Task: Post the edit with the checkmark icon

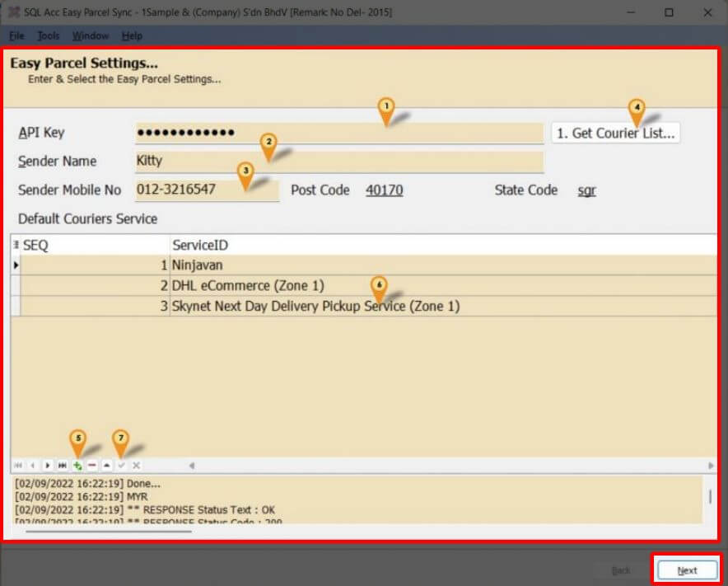Action: (122, 465)
